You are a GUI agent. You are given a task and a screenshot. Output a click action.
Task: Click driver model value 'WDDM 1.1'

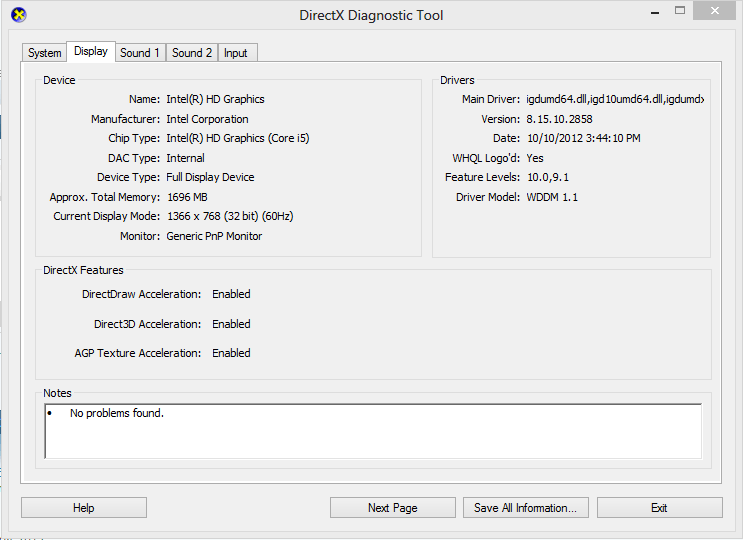[x=552, y=197]
